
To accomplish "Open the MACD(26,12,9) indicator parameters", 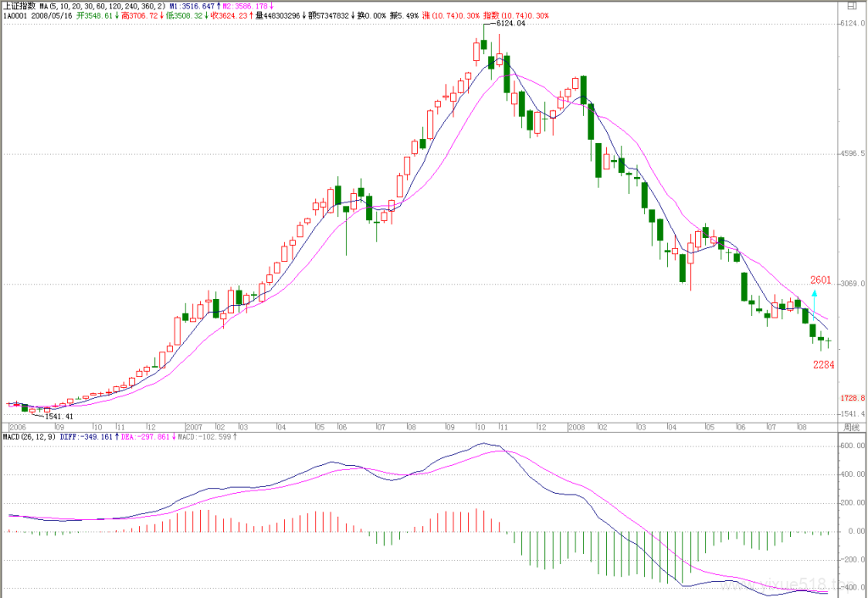I will (x=30, y=437).
